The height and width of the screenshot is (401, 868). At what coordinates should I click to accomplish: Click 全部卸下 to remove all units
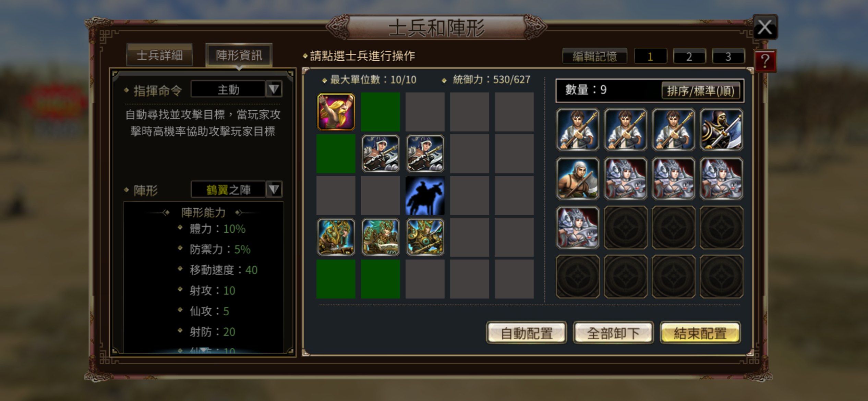(x=613, y=333)
